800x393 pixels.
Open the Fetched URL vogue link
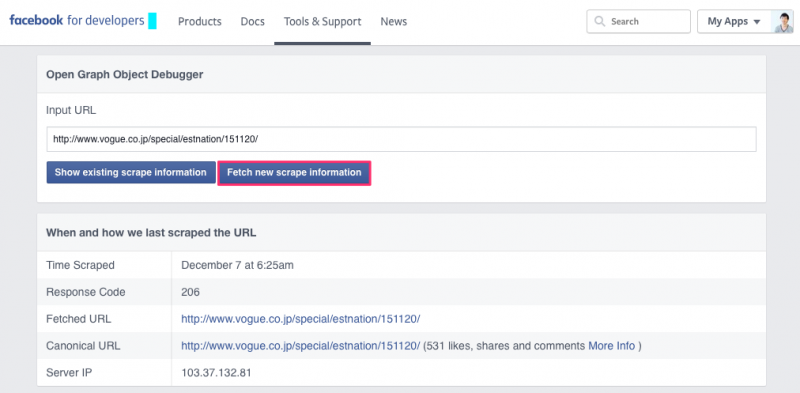pyautogui.click(x=301, y=319)
